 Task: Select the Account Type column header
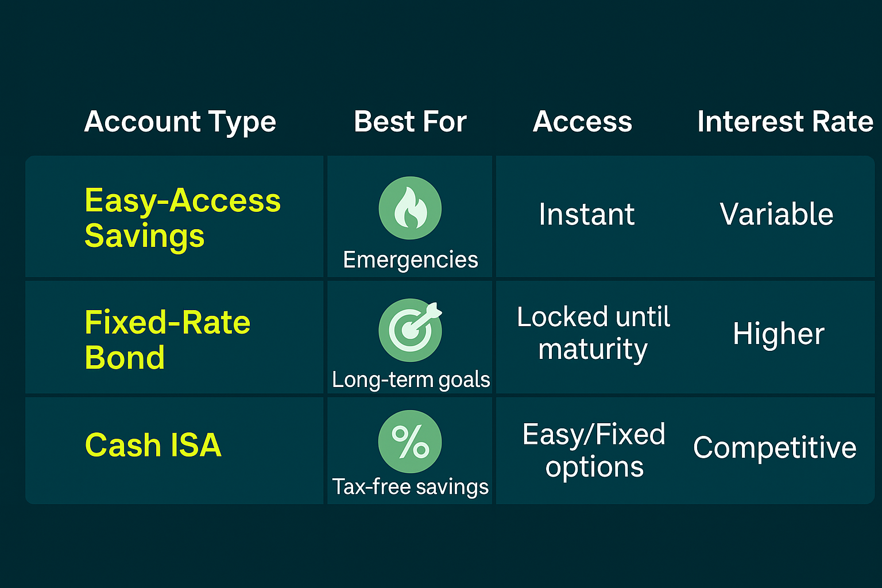pyautogui.click(x=180, y=122)
